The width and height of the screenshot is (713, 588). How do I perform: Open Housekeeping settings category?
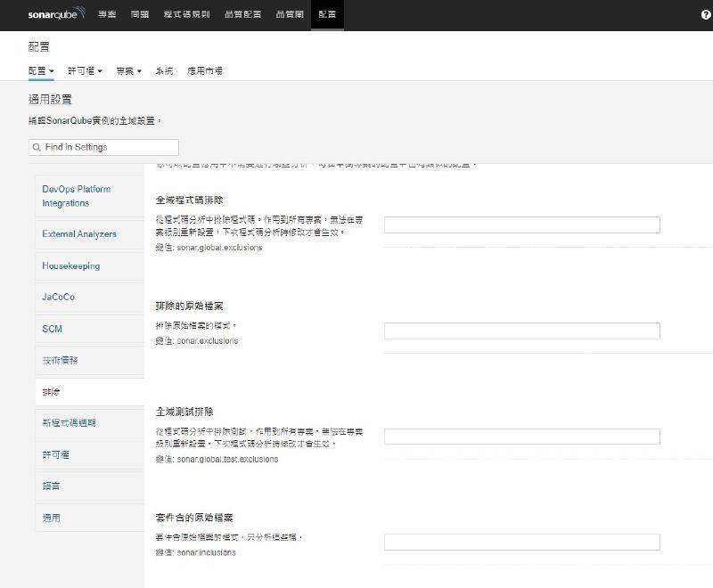(x=71, y=265)
